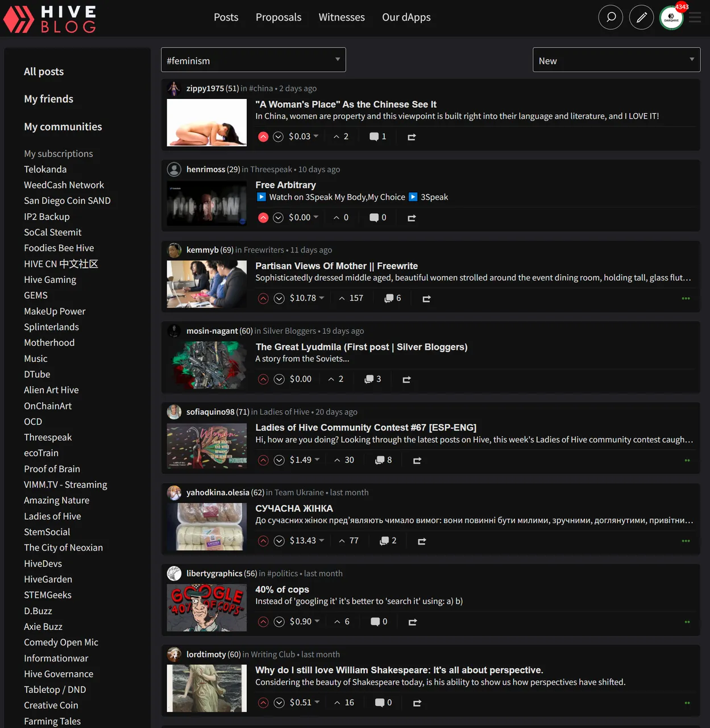Viewport: 710px width, 728px height.
Task: Open more options dots on СУЧАСНА ЖІНКА post
Action: point(686,541)
